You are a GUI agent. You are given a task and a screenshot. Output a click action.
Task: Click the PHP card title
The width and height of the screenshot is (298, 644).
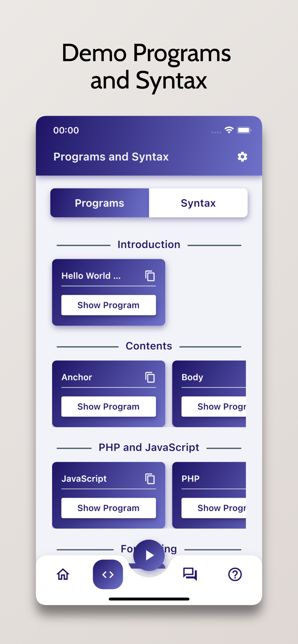click(x=190, y=478)
